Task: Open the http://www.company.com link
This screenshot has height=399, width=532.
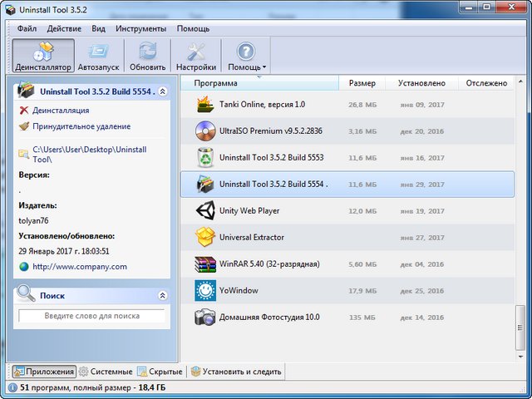Action: (x=80, y=267)
